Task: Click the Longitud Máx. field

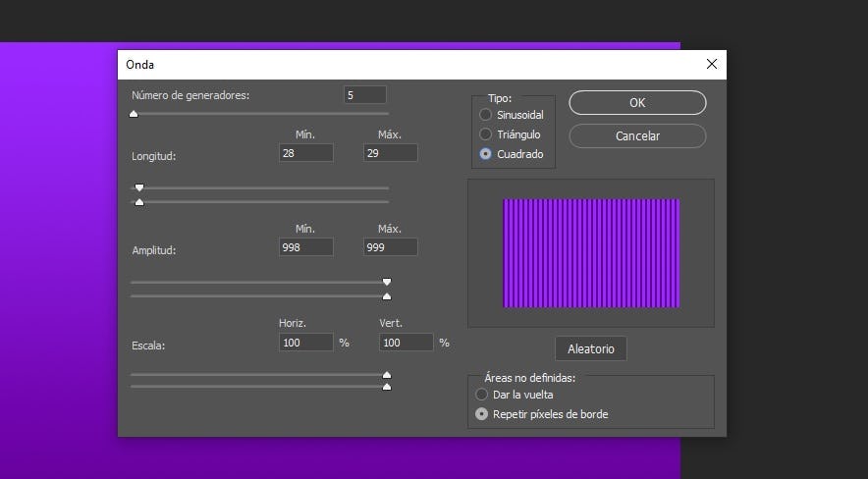Action: coord(390,153)
